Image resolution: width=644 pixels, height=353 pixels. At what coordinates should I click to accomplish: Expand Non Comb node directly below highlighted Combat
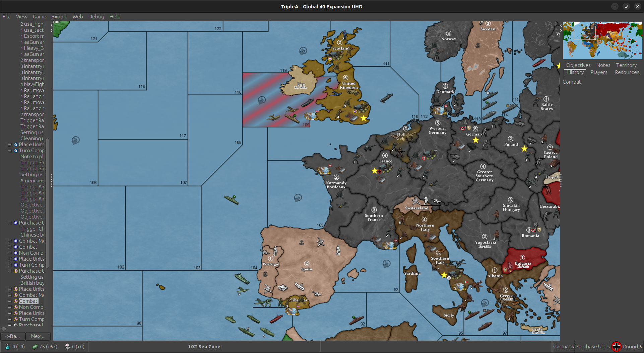click(10, 307)
